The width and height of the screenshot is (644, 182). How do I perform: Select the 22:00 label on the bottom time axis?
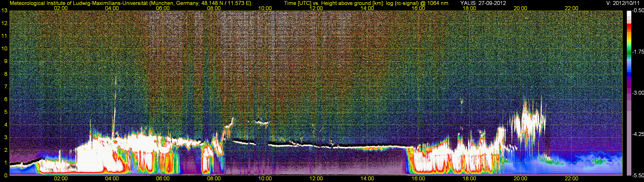571,179
